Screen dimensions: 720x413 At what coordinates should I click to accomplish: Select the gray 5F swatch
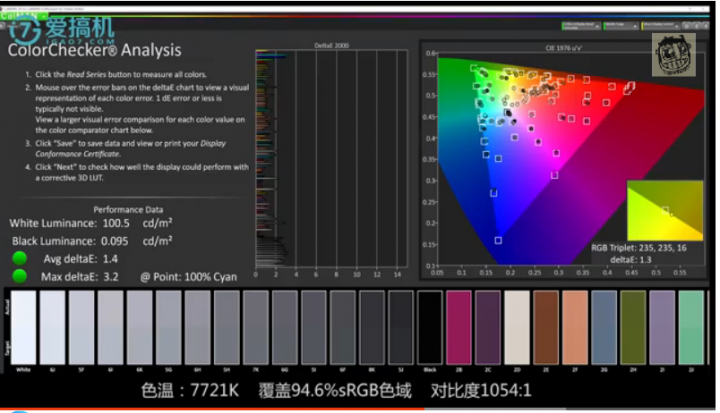[x=81, y=327]
